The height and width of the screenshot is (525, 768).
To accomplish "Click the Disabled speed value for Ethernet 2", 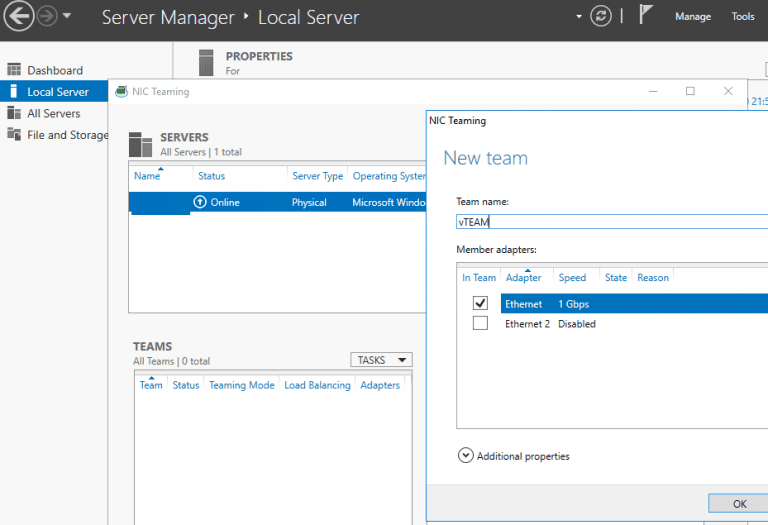I will [x=576, y=324].
